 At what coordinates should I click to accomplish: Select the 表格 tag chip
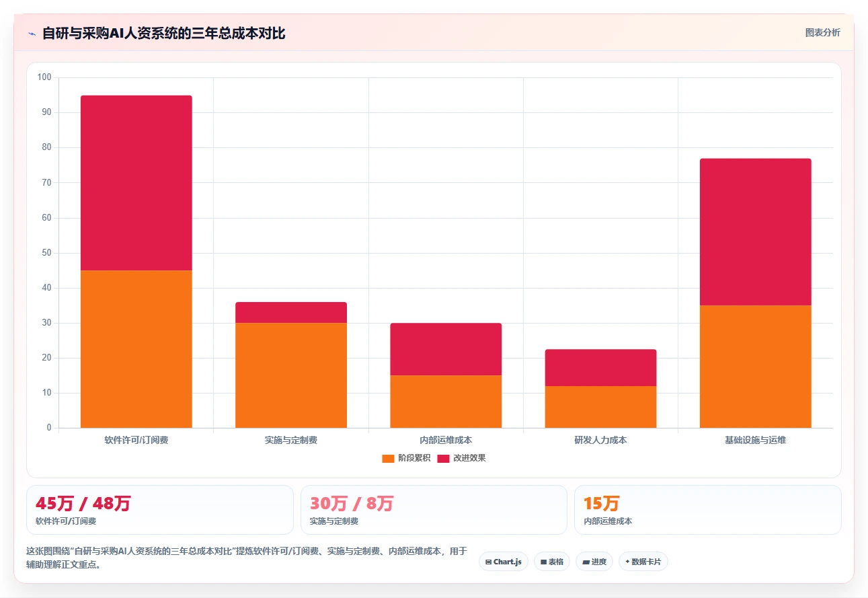tap(552, 562)
